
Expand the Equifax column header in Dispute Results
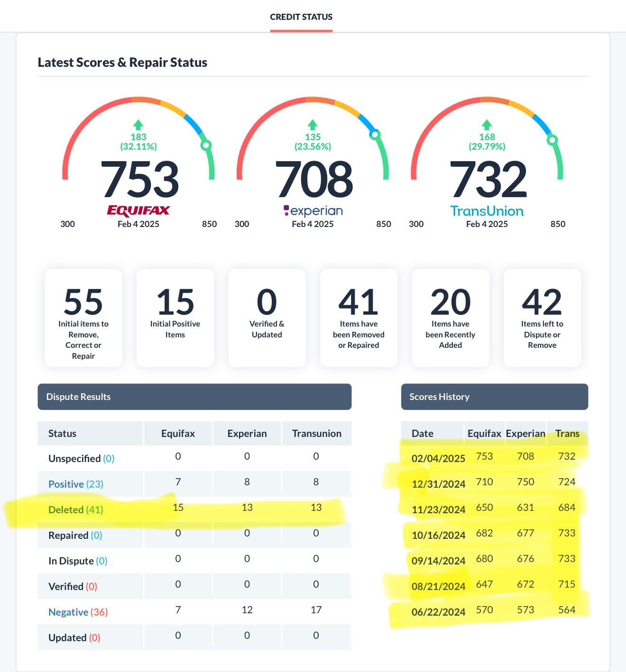[x=178, y=433]
